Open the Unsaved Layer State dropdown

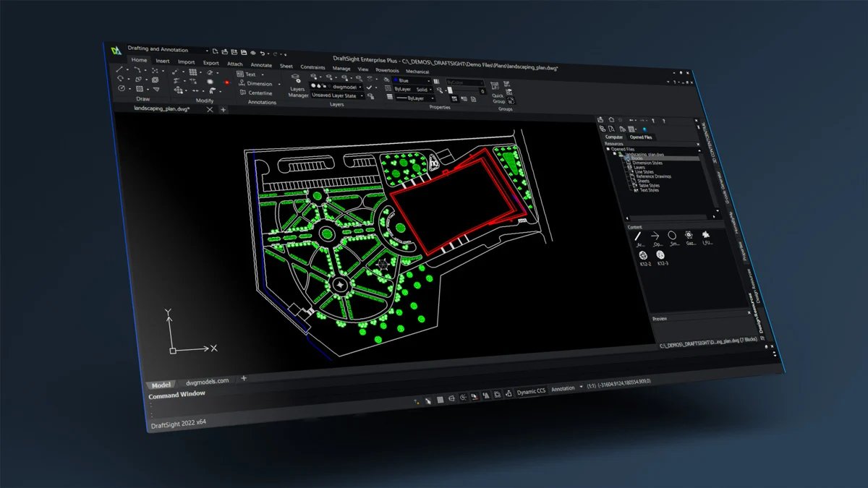pos(337,95)
